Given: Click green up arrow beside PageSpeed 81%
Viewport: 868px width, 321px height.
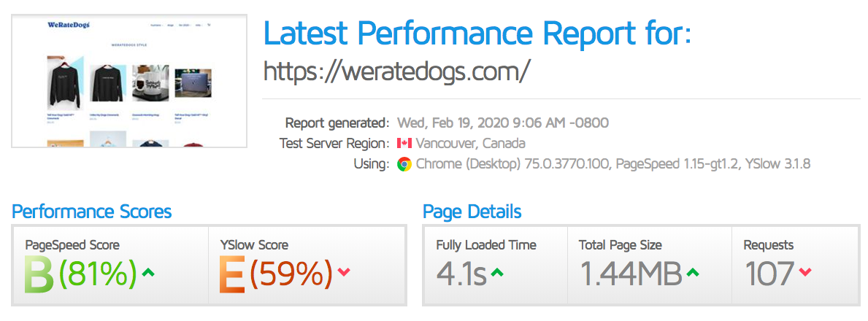Looking at the screenshot, I should (149, 273).
